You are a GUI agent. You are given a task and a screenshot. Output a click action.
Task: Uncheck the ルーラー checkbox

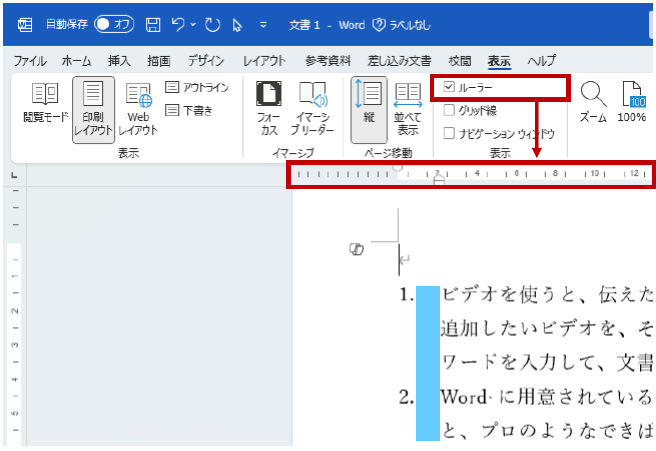click(x=449, y=88)
